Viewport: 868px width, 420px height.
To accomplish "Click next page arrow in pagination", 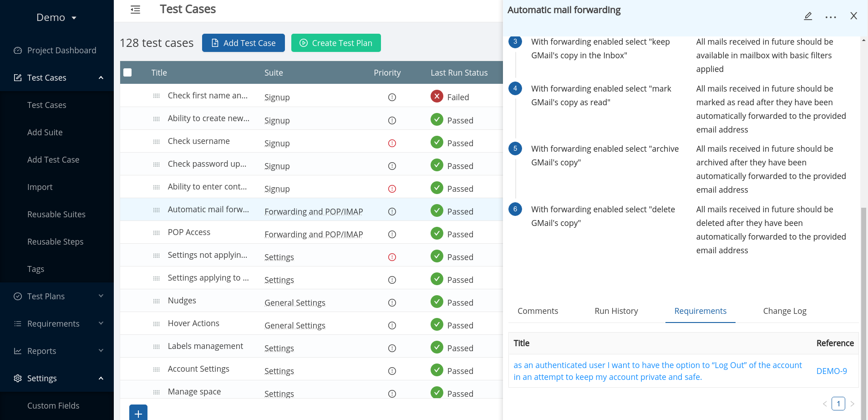I will tap(853, 404).
